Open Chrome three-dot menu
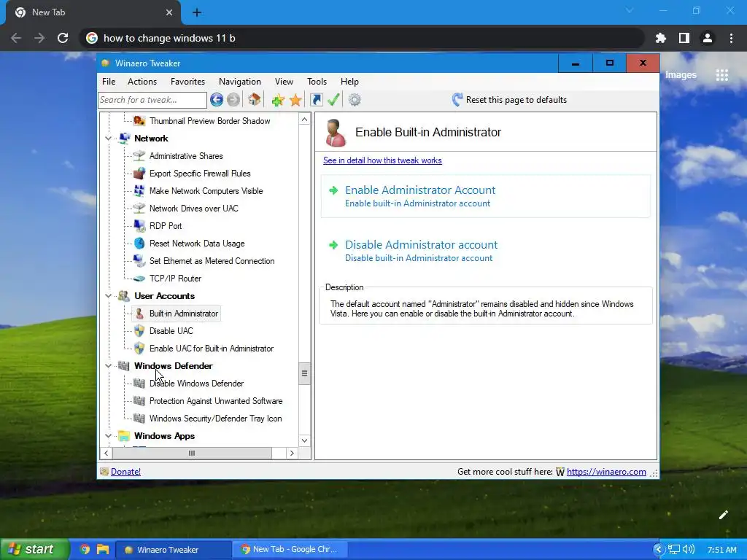The image size is (747, 560). tap(731, 38)
